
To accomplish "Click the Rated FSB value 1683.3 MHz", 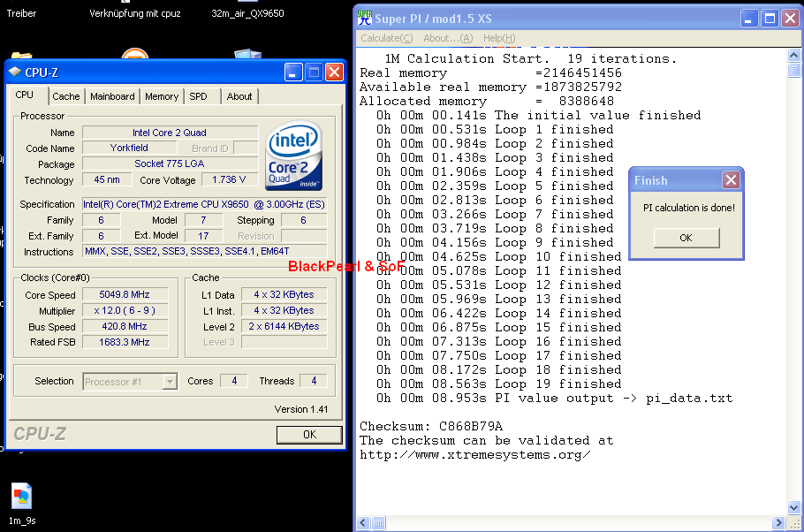I will tap(125, 342).
